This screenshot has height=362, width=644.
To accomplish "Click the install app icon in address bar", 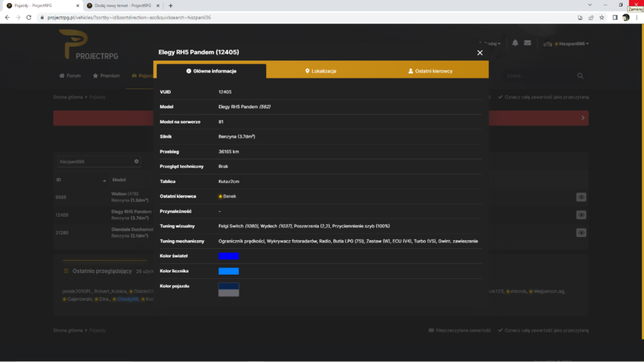I will click(x=580, y=17).
